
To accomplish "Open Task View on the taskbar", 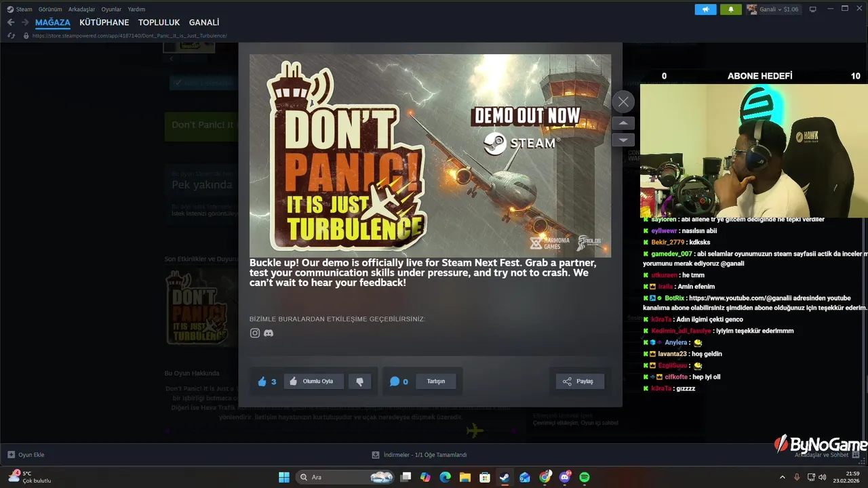I will coord(406,477).
